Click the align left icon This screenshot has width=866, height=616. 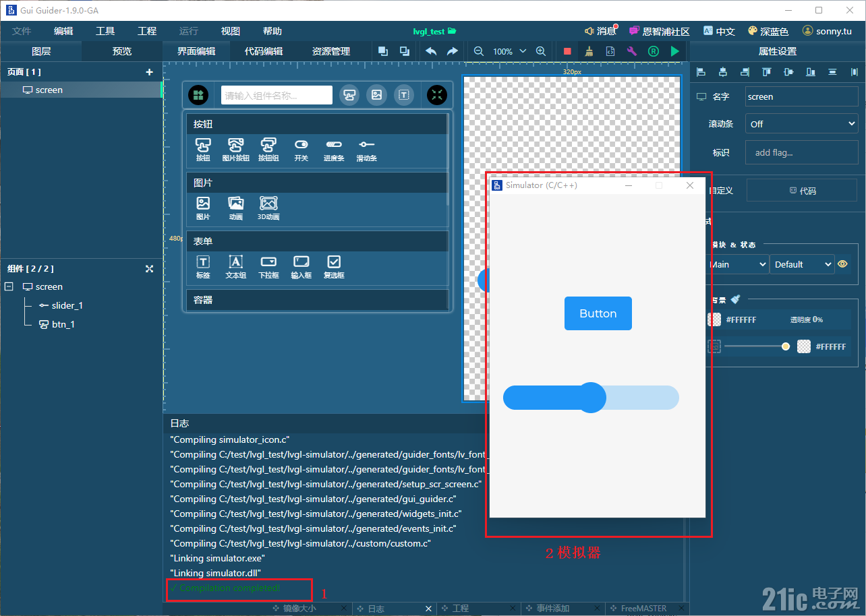point(701,72)
